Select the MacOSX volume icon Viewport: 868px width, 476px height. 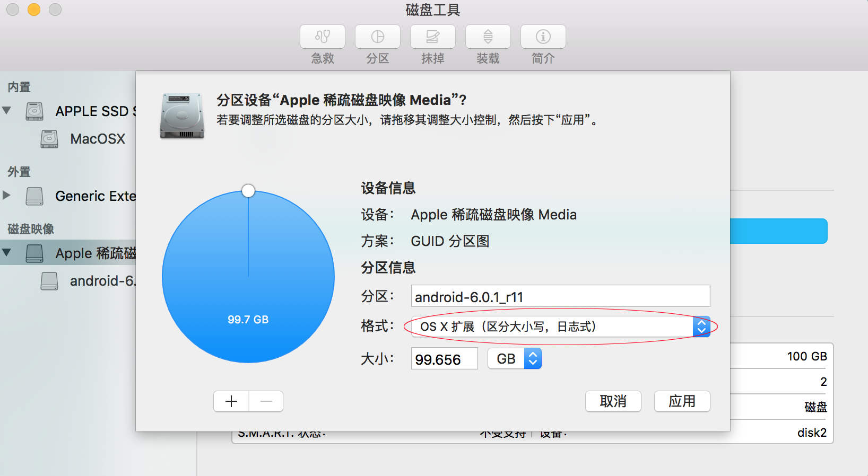coord(49,139)
